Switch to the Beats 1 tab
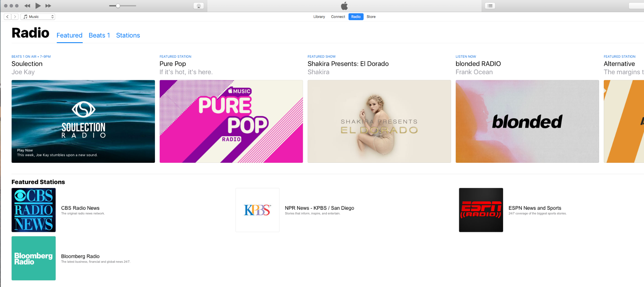This screenshot has width=644, height=287. pyautogui.click(x=99, y=35)
